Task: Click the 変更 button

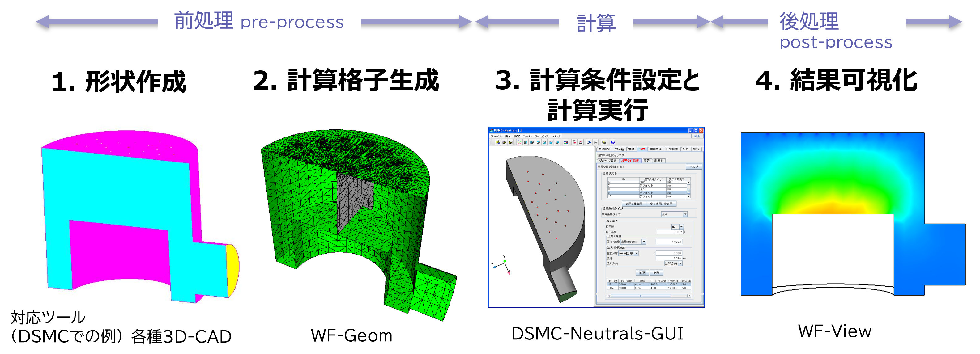Action: (642, 273)
